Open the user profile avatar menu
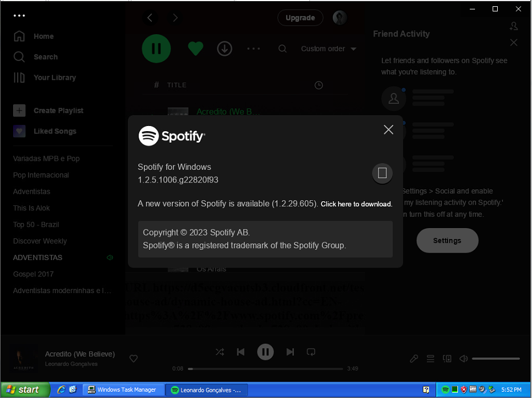The height and width of the screenshot is (398, 532). (x=340, y=18)
